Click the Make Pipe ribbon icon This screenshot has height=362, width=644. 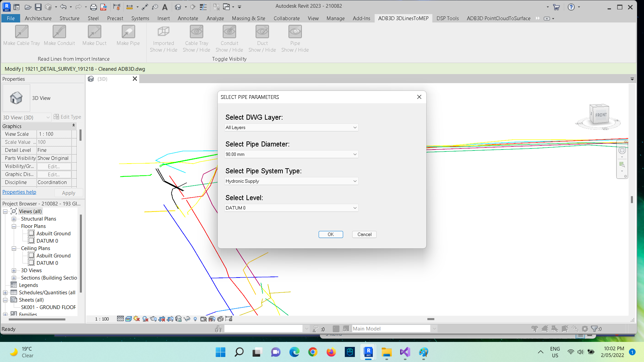click(128, 32)
